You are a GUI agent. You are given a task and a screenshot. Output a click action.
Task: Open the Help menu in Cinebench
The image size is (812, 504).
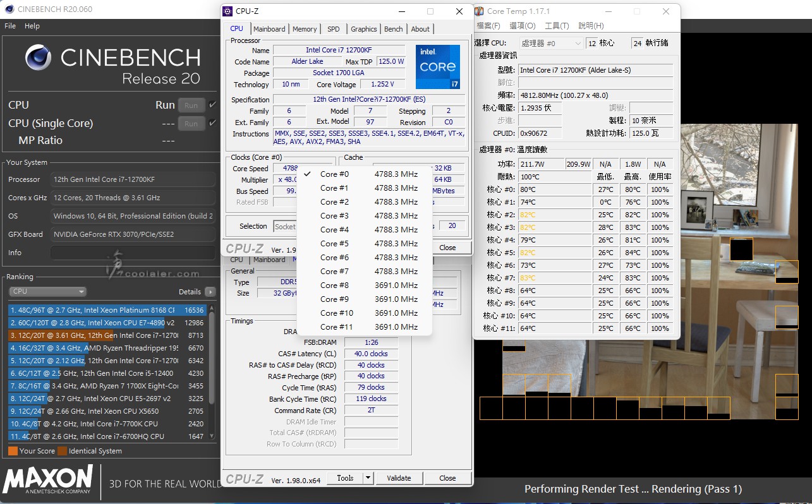[32, 26]
